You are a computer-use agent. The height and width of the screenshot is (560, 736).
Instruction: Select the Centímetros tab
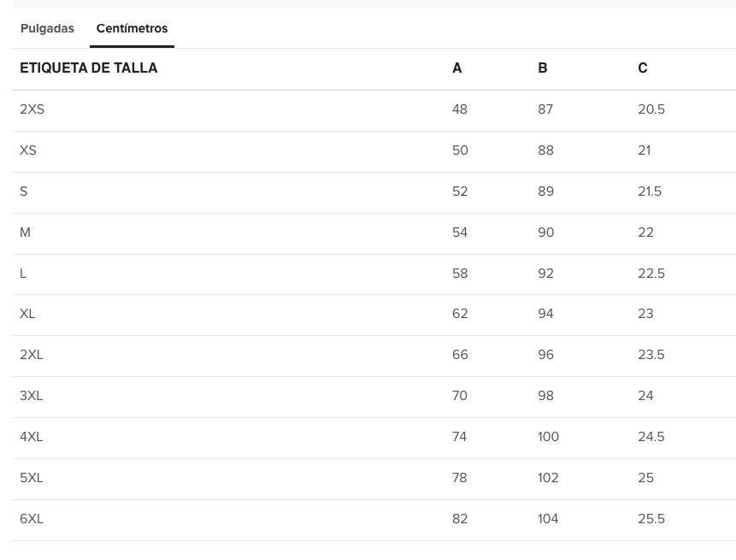[132, 28]
